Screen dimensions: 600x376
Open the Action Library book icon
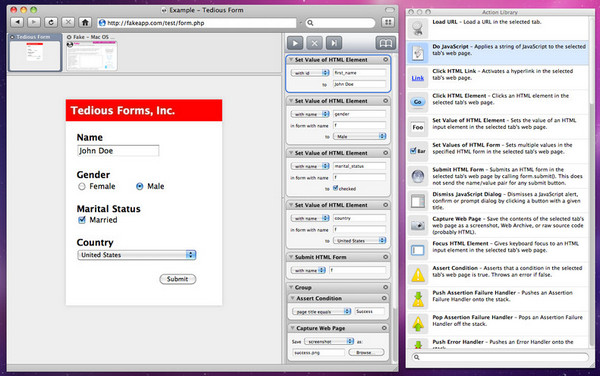pyautogui.click(x=385, y=43)
